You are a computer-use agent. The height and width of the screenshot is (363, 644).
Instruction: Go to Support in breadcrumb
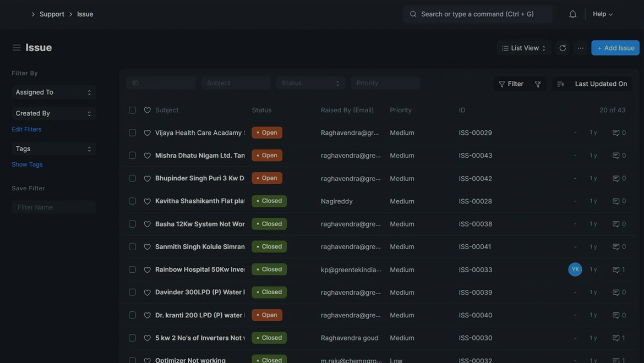[x=52, y=14]
